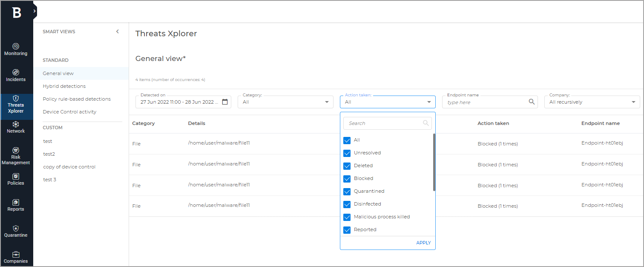Expand the Company recursively dropdown
The height and width of the screenshot is (267, 644).
tap(634, 102)
